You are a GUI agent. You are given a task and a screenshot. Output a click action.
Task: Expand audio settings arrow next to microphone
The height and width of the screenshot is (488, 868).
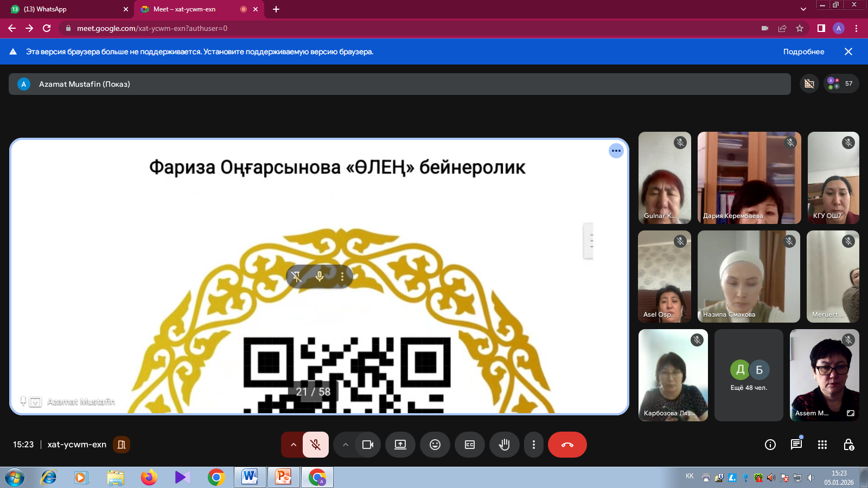[x=293, y=445]
